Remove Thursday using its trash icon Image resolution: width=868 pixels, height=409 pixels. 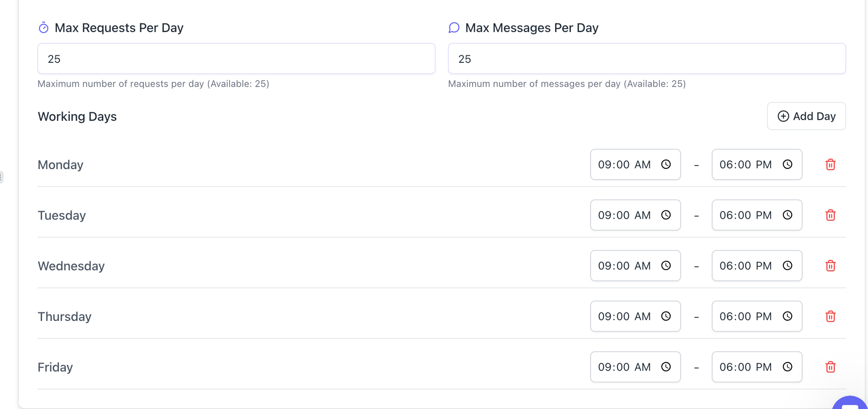click(x=830, y=317)
